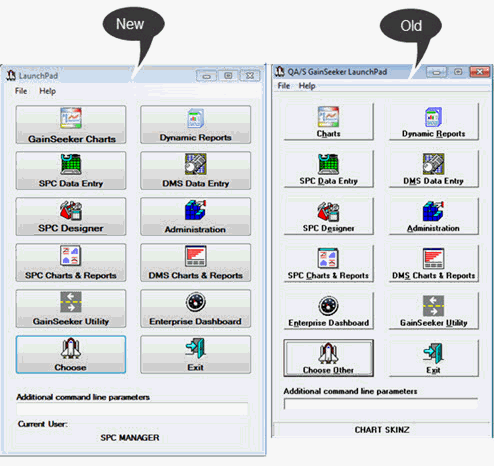Click Administration cubes icon in old LaunchPad
The width and height of the screenshot is (494, 466).
pyautogui.click(x=433, y=211)
